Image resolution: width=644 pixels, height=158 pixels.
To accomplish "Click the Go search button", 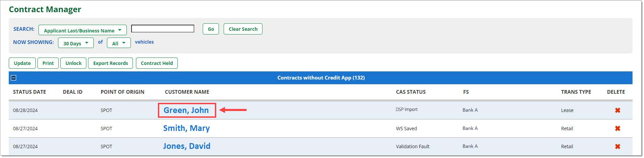I will coord(211,29).
